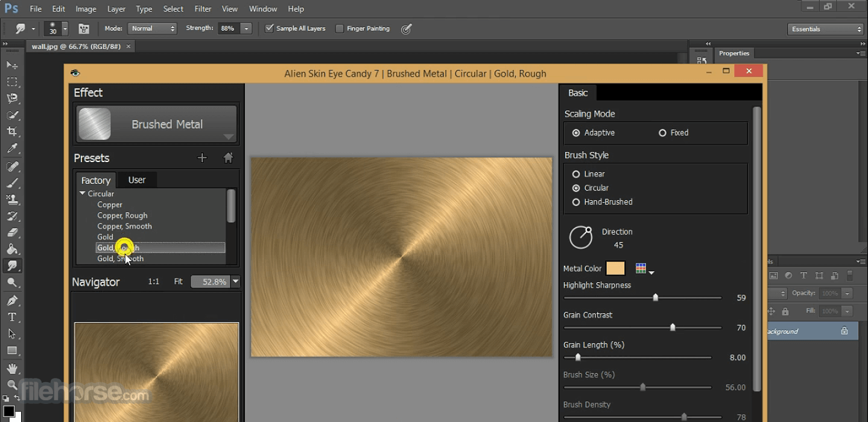Image resolution: width=868 pixels, height=422 pixels.
Task: Switch to the User presets tab
Action: (x=137, y=180)
